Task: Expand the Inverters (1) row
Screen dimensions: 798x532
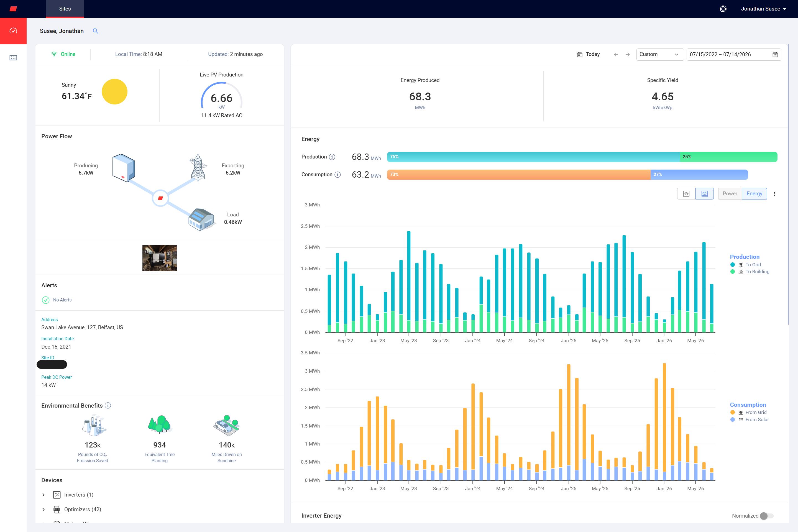Action: coord(44,495)
